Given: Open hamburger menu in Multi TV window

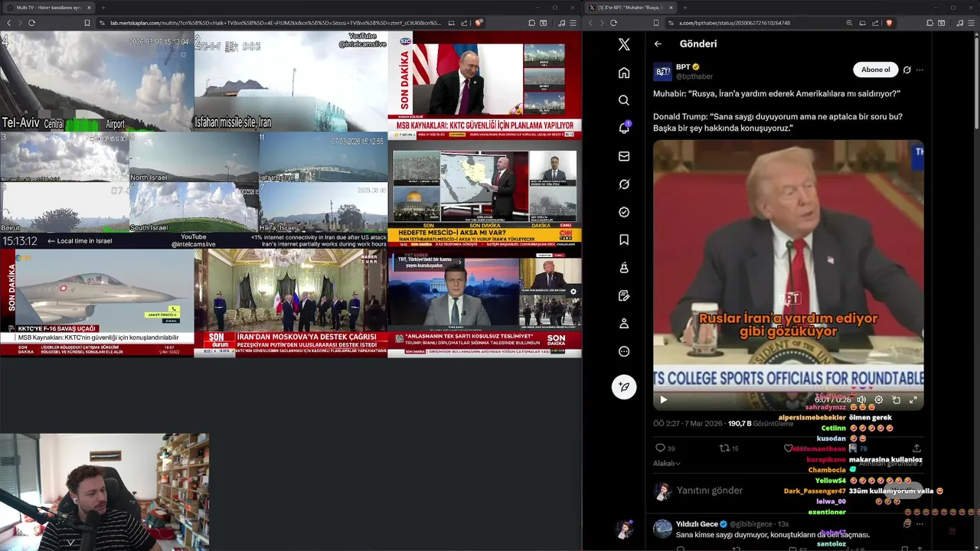Looking at the screenshot, I should pyautogui.click(x=574, y=23).
